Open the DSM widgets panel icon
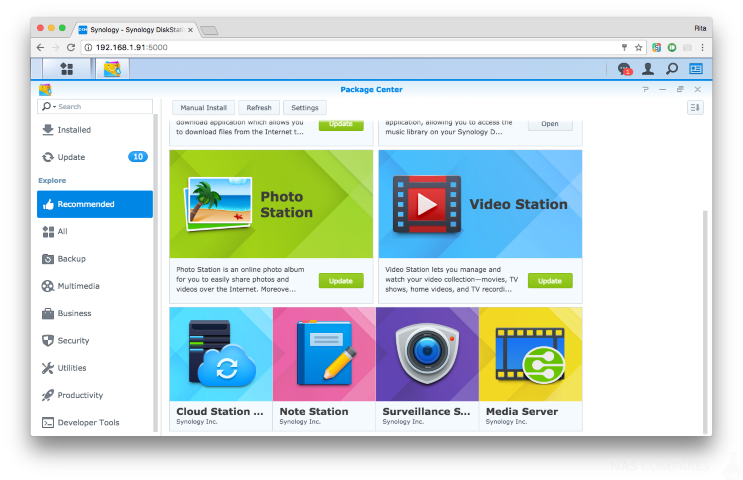 click(696, 69)
